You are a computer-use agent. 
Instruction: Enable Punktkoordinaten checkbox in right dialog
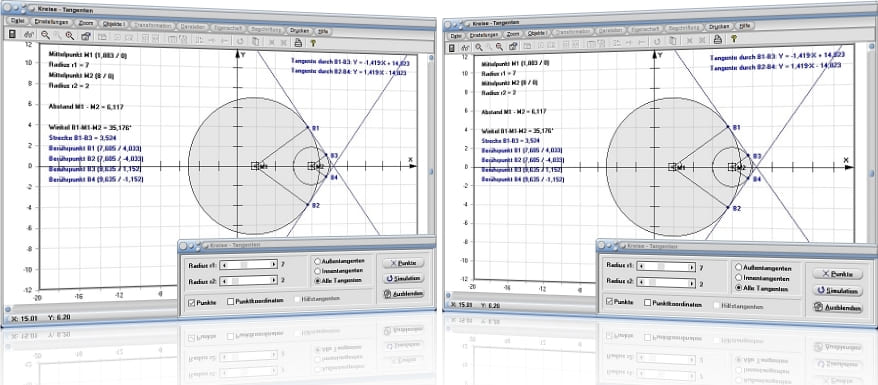click(x=648, y=302)
